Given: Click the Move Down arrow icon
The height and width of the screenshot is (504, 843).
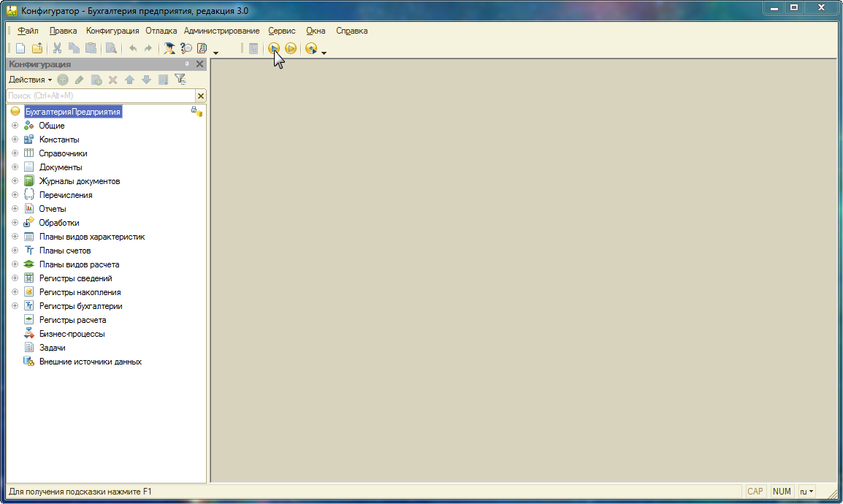Looking at the screenshot, I should pos(146,80).
